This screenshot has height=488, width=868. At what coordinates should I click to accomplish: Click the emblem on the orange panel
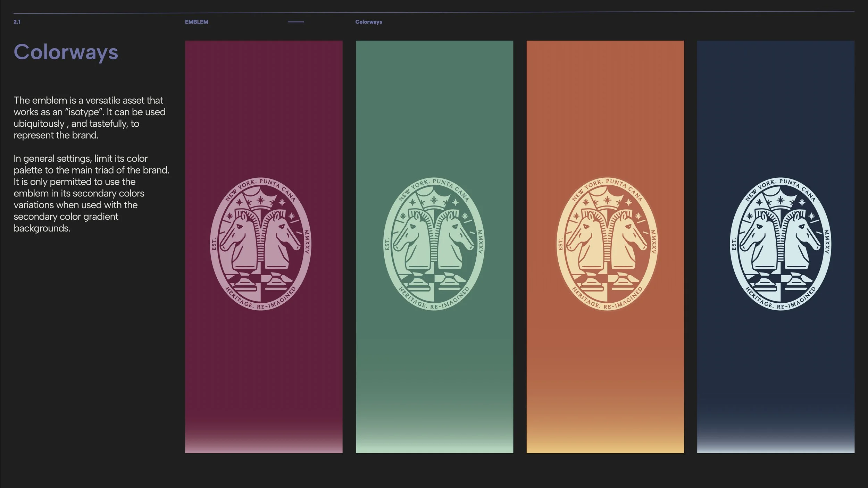click(607, 244)
